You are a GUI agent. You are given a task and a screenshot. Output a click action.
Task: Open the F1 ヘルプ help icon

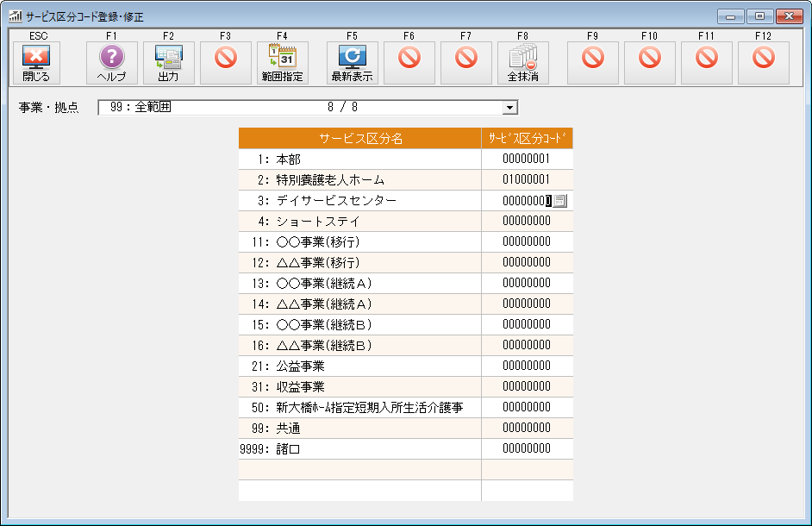click(x=112, y=63)
